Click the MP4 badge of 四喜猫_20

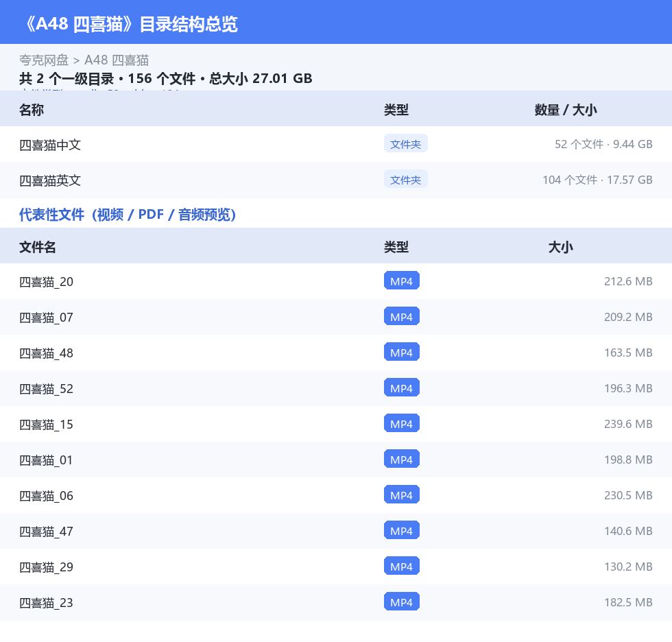coord(402,281)
